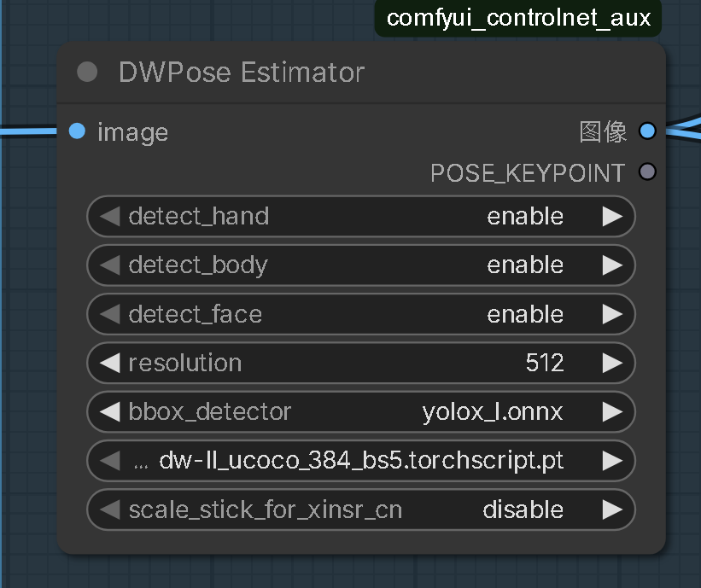701x588 pixels.
Task: Click the POSE_KEYPOINT output socket
Action: coord(647,172)
